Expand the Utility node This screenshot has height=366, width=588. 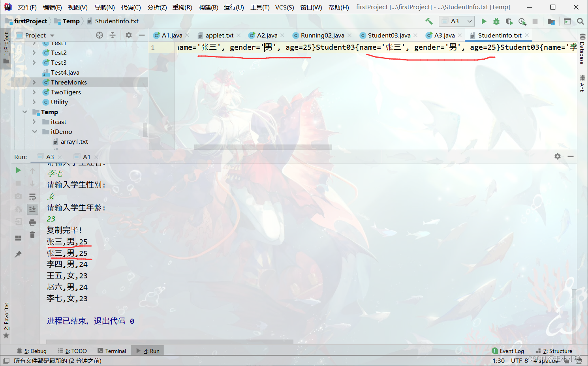click(34, 102)
